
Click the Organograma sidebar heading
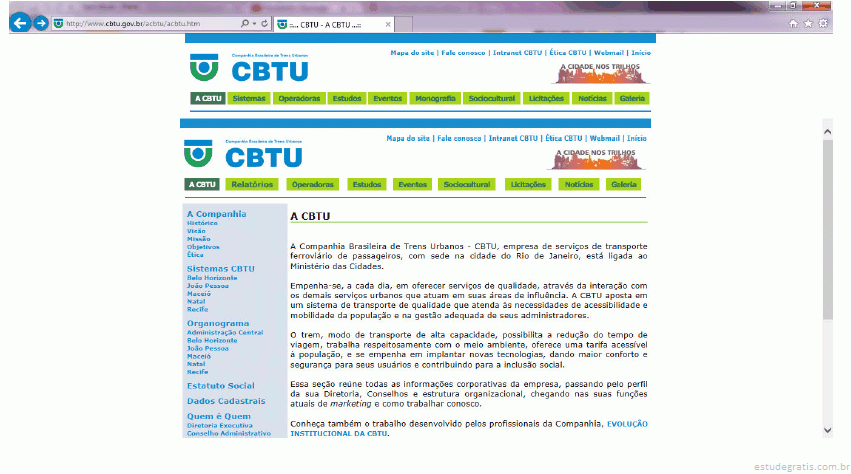coord(218,323)
